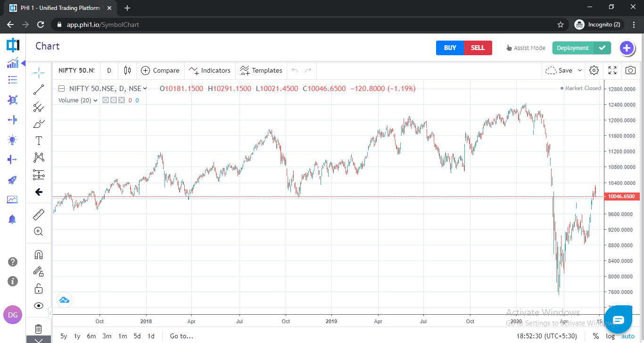Expand the Save dropdown arrow

tap(580, 70)
